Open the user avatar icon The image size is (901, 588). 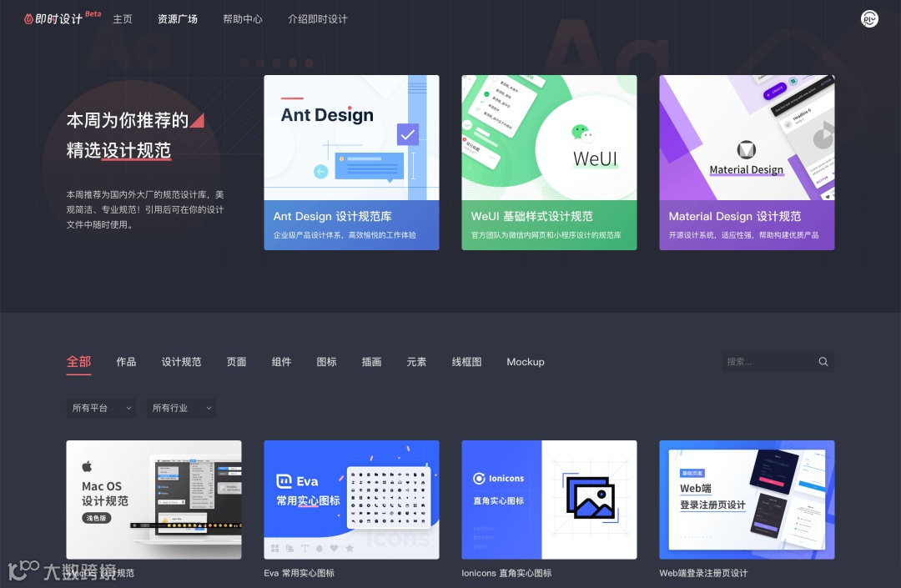tap(868, 19)
